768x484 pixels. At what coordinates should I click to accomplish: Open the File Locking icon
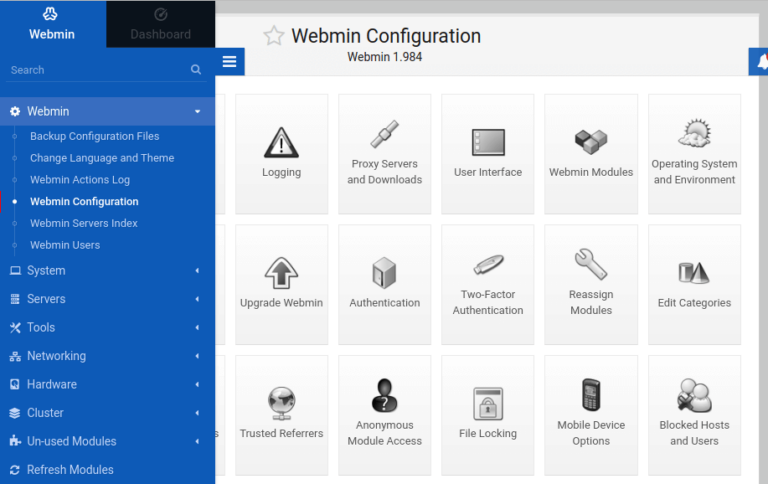click(x=488, y=404)
